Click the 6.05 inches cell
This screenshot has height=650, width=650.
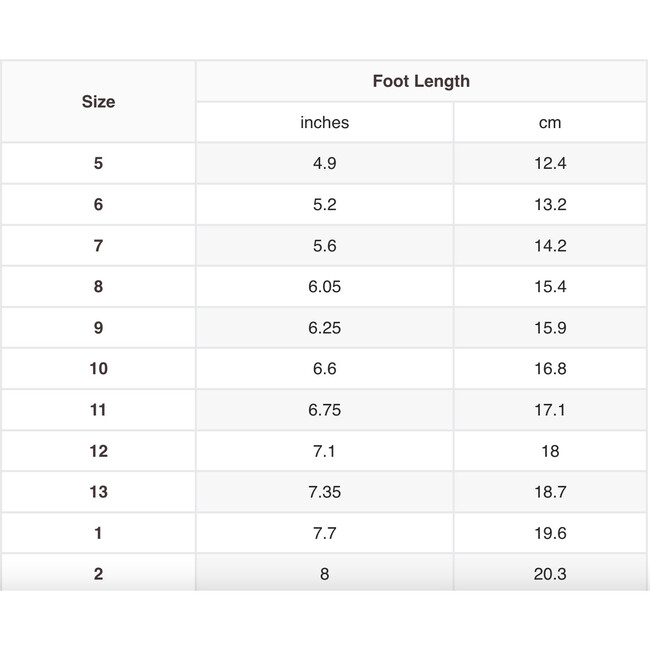pos(324,287)
